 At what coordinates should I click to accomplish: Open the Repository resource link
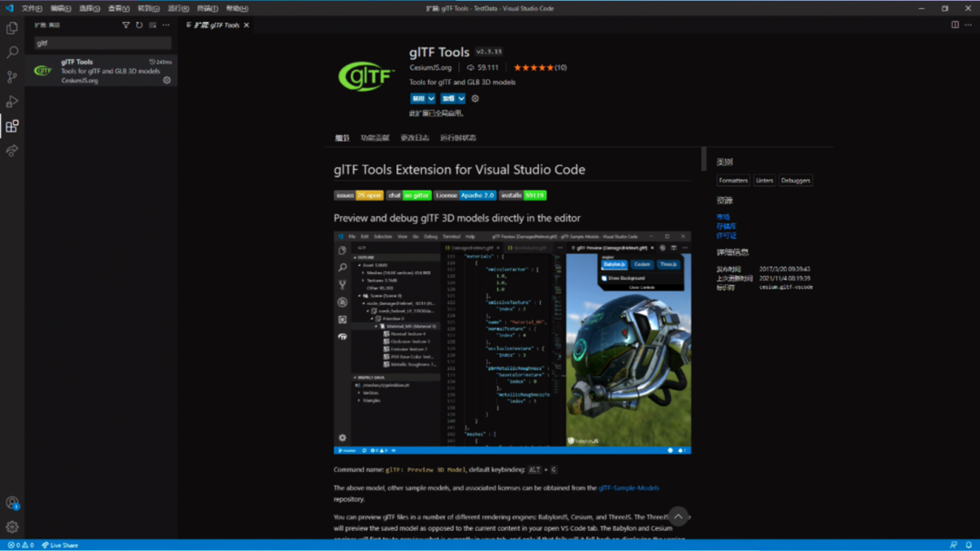[726, 226]
